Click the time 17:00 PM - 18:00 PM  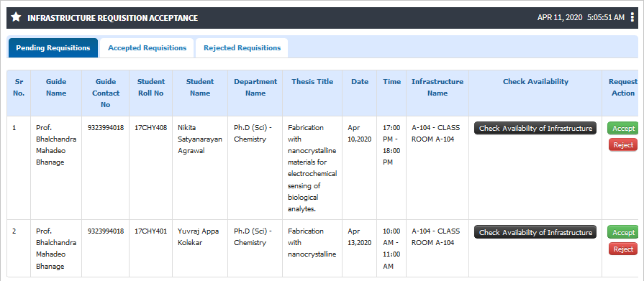click(391, 144)
